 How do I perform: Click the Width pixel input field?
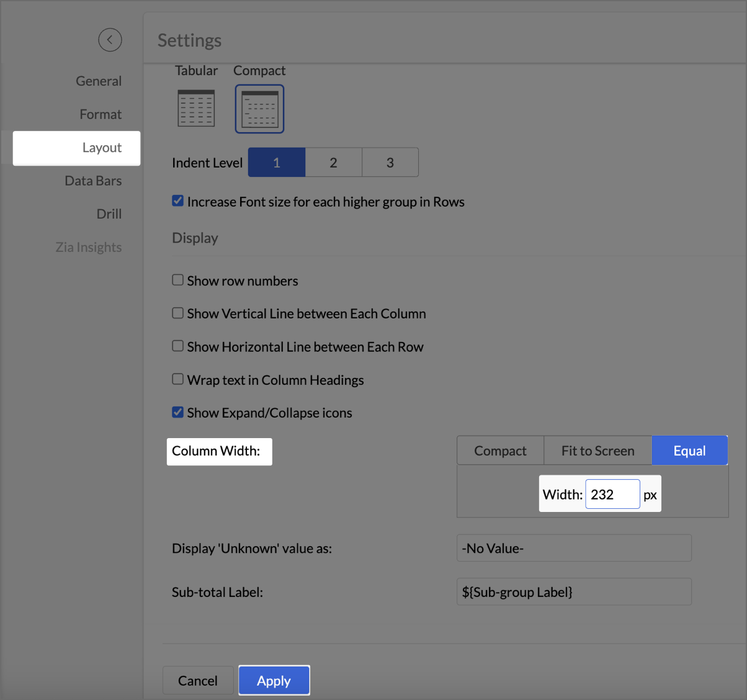pos(612,495)
